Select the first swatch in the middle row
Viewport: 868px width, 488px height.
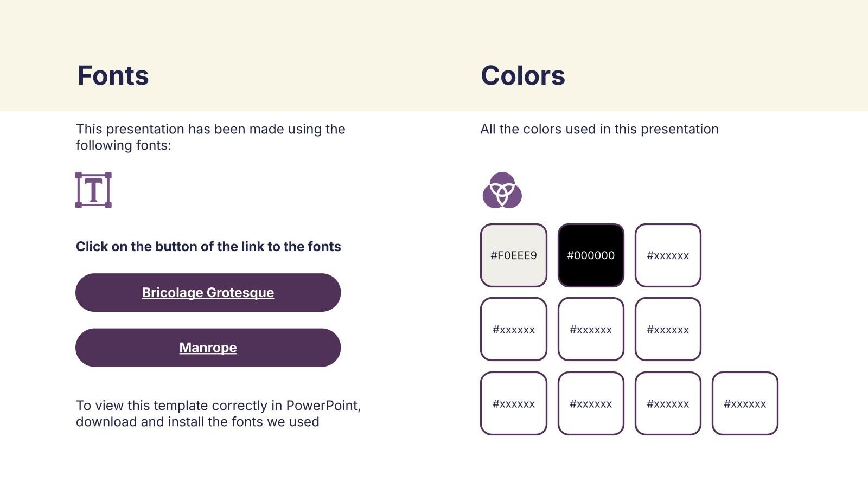tap(514, 329)
